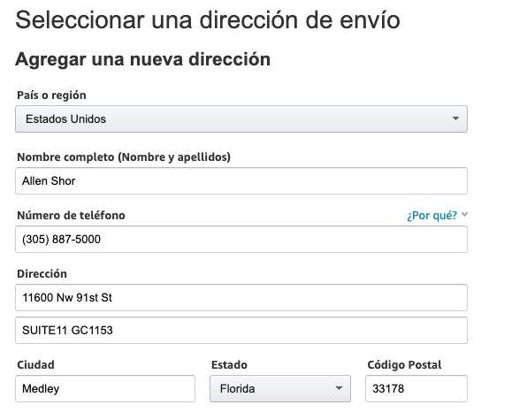The height and width of the screenshot is (420, 527).
Task: Select the address field with 11600 Nw 91st St
Action: coord(241,298)
